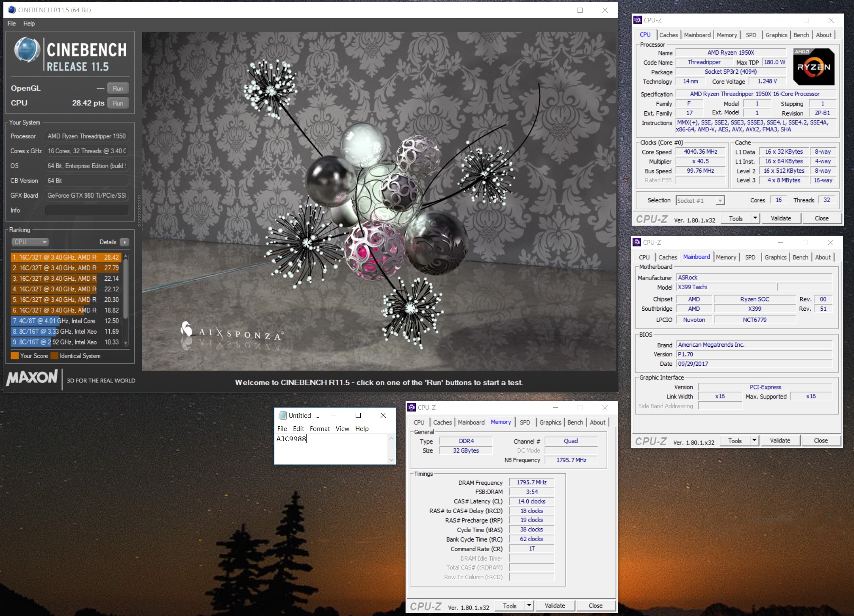Click the Notepad text area with AJC9988
This screenshot has height=616, width=854.
click(x=332, y=448)
